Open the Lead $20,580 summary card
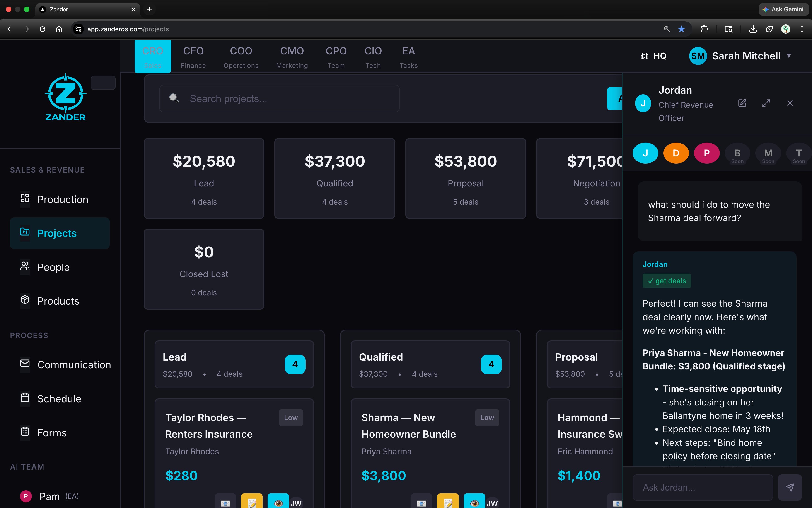Screen dimensions: 812x508 204,178
